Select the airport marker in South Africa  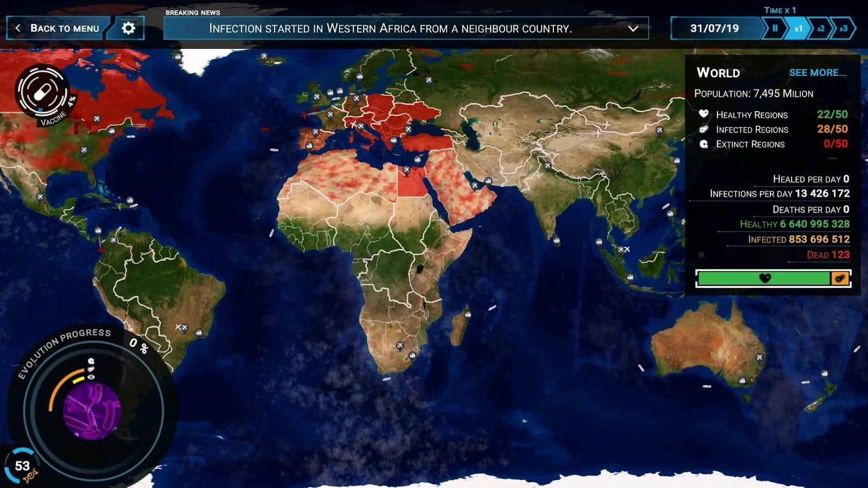click(x=400, y=346)
